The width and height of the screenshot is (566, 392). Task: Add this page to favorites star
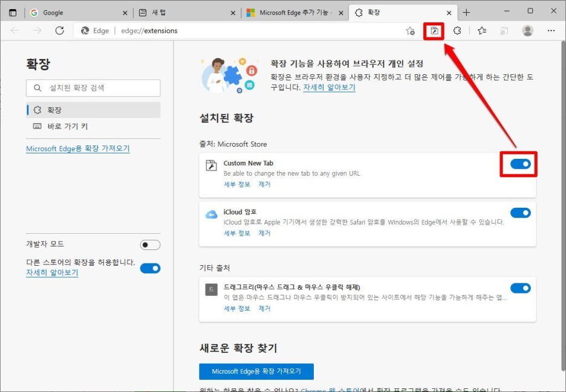tap(410, 31)
